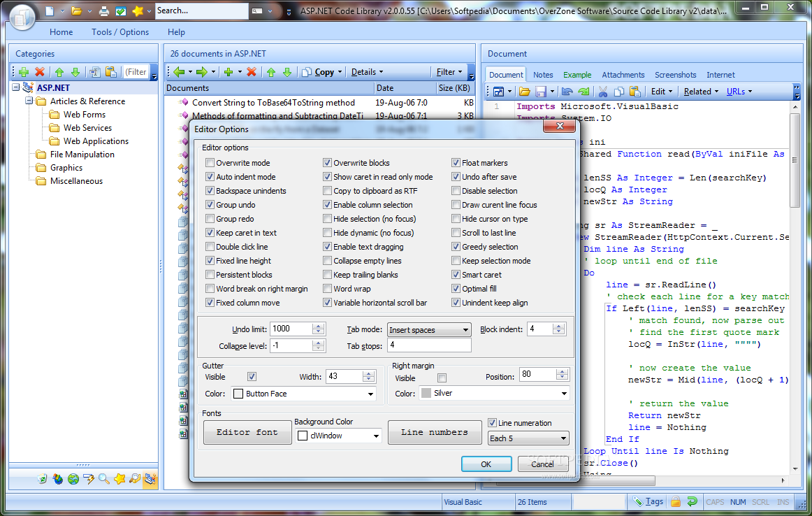Delete document with red X in documents toolbar

(x=251, y=72)
